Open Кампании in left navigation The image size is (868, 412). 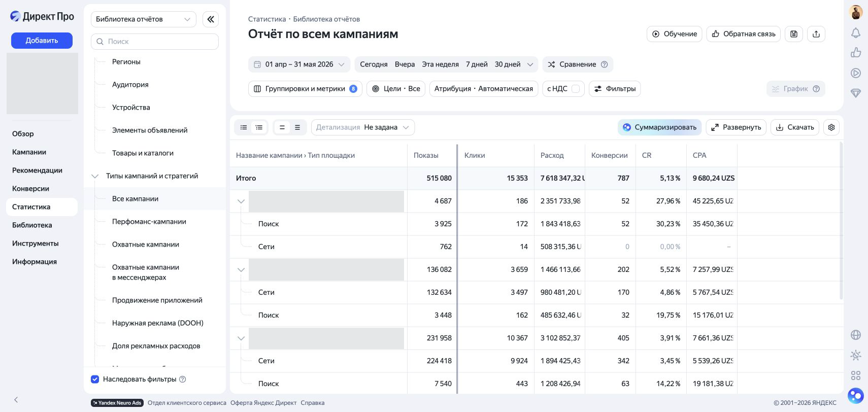(x=29, y=152)
